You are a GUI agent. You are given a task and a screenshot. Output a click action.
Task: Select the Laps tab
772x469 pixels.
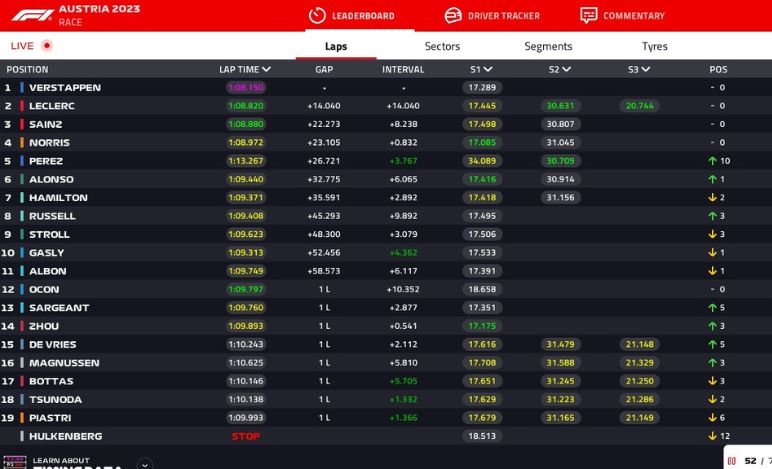click(x=336, y=46)
